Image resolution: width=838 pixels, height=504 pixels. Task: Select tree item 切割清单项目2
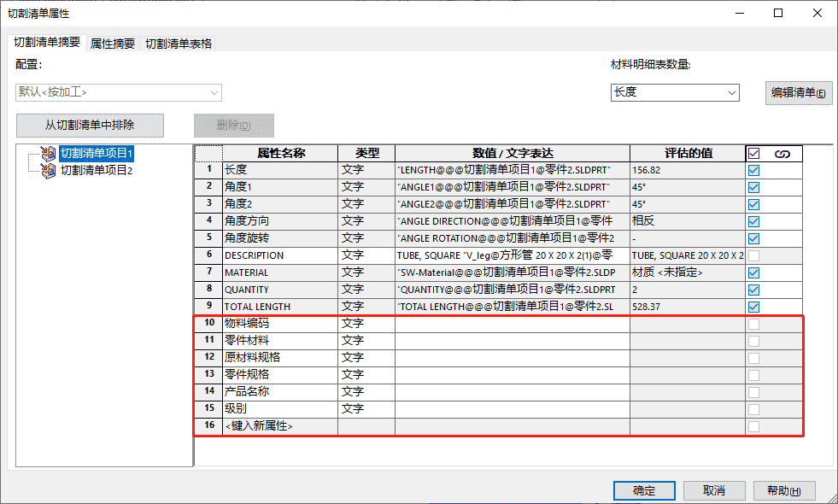point(97,171)
